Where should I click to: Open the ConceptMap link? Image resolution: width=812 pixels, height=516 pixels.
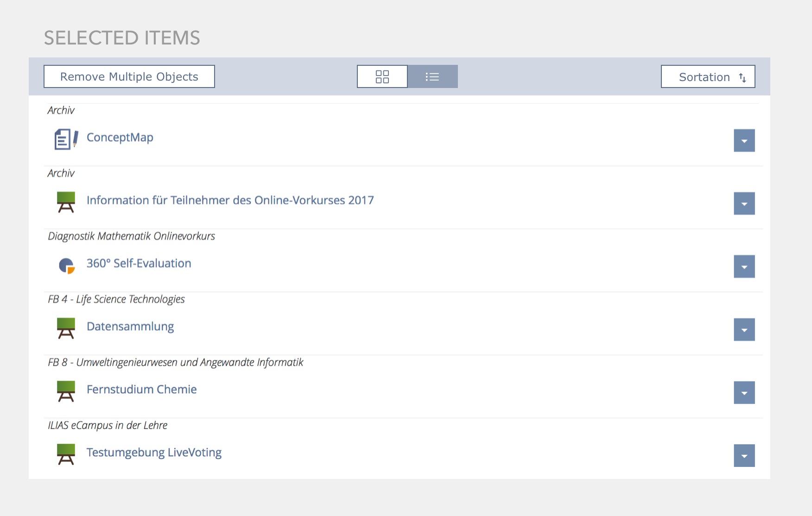[120, 138]
